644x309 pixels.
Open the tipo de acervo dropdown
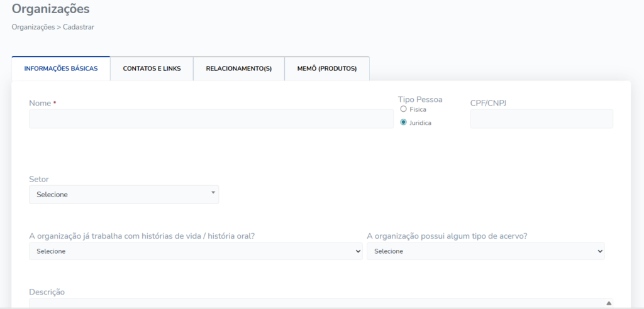click(x=485, y=251)
